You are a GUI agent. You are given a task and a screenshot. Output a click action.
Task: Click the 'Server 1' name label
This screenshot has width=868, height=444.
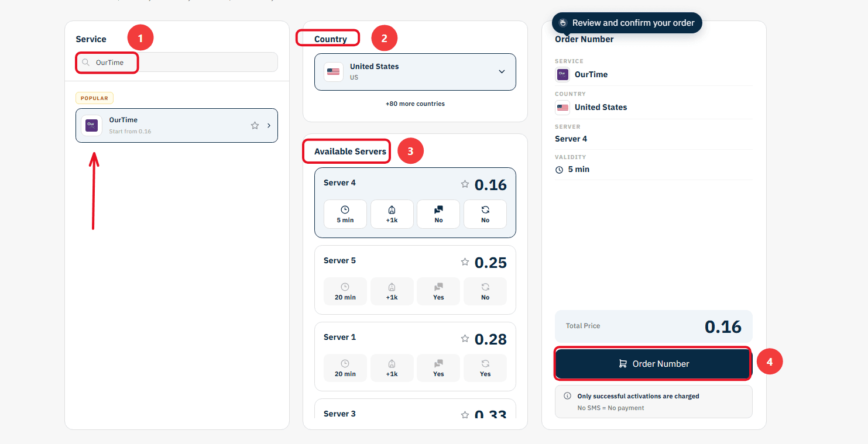point(339,337)
